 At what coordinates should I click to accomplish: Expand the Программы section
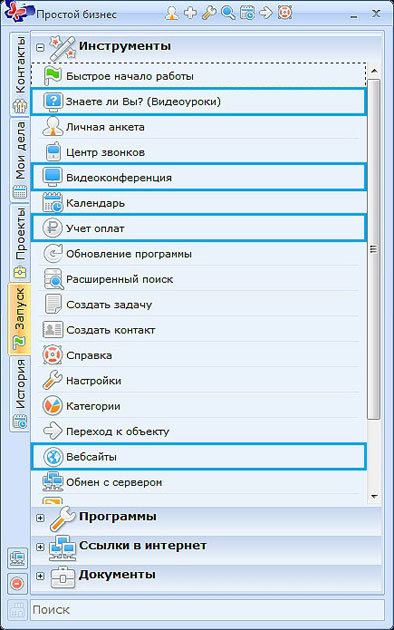(40, 518)
